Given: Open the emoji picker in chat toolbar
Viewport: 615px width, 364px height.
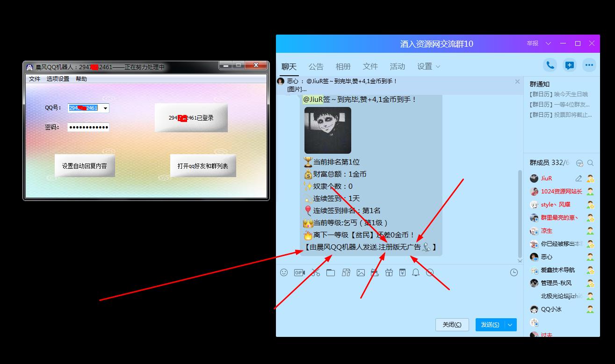Looking at the screenshot, I should 284,272.
